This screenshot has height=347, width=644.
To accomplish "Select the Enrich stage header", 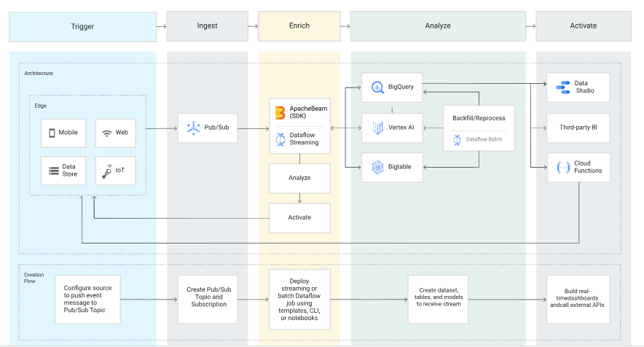I will (x=299, y=26).
